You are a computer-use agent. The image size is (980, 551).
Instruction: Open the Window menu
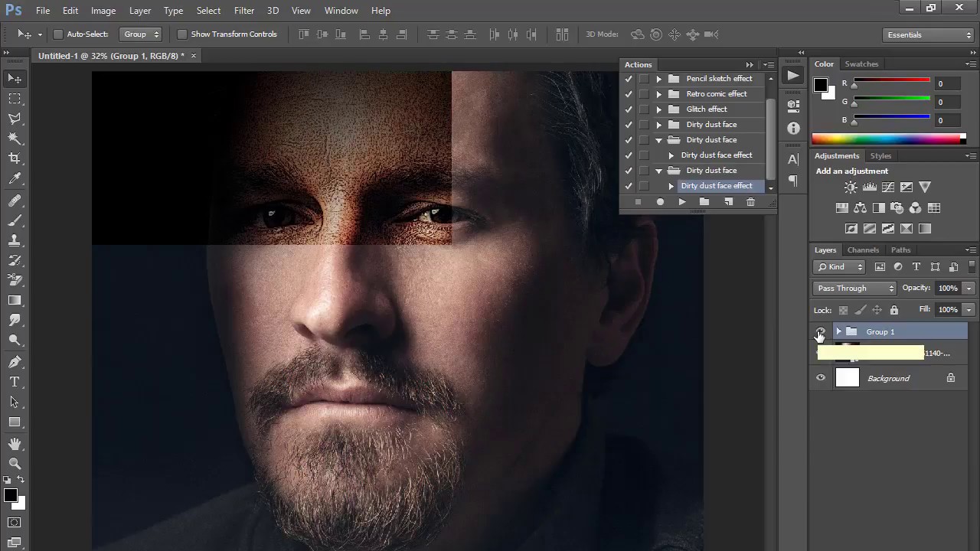341,11
